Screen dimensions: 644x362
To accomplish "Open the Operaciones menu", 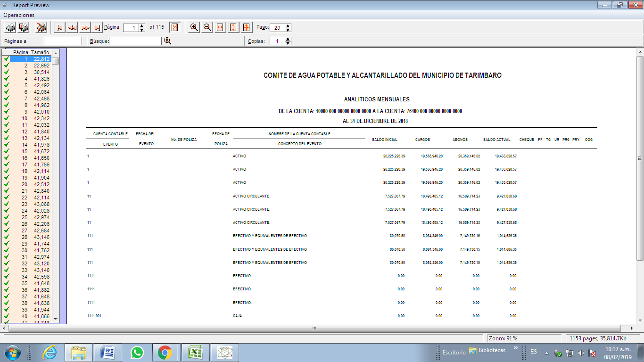I will (x=19, y=15).
